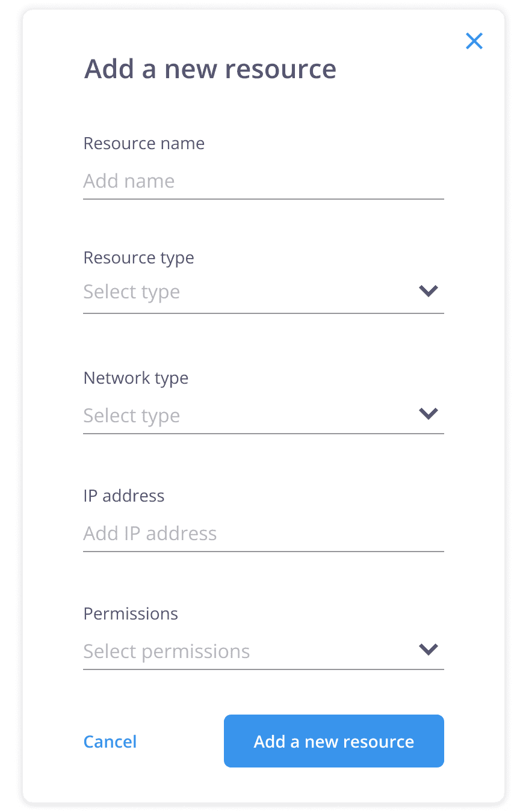Viewport: 514px width, 812px height.
Task: Click the "IP address" field label
Action: (124, 496)
